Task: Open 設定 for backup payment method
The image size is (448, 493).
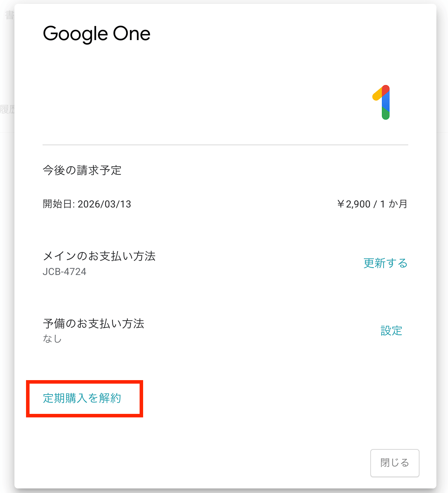Action: click(391, 331)
